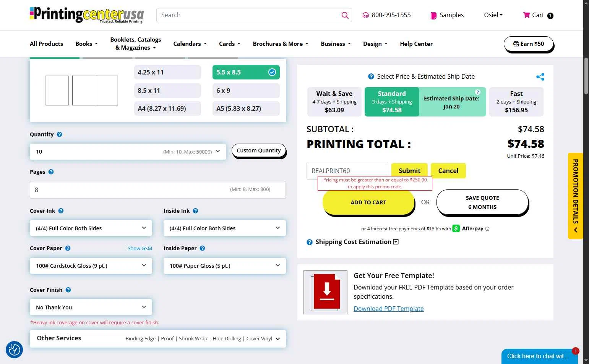The image size is (589, 364).
Task: Click the Afterpay green logo
Action: tap(456, 228)
